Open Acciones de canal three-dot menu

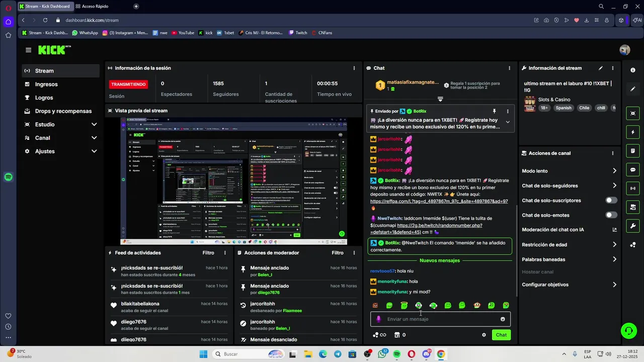point(612,153)
